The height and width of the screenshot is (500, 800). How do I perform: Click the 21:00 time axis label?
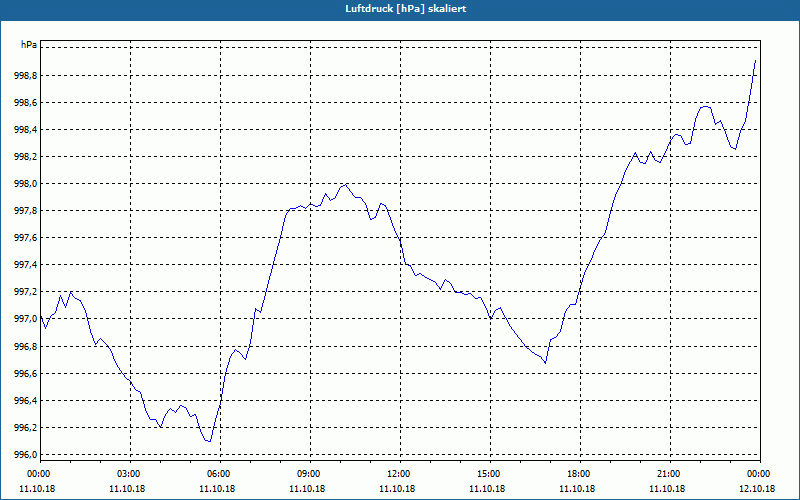670,474
